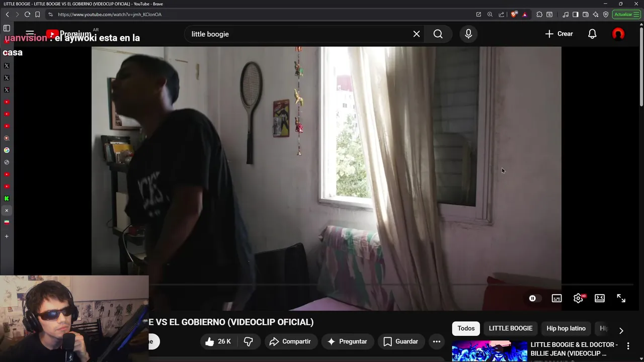
Task: Close the active vertical tab
Action: coord(7,211)
